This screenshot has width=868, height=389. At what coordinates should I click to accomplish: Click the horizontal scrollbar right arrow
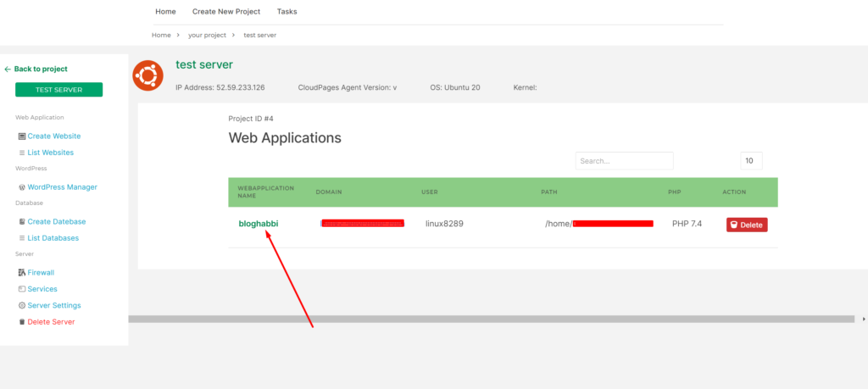tap(864, 320)
